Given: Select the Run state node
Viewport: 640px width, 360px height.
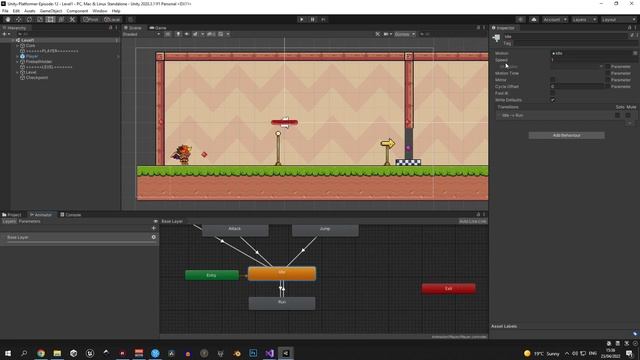Looking at the screenshot, I should (x=282, y=303).
